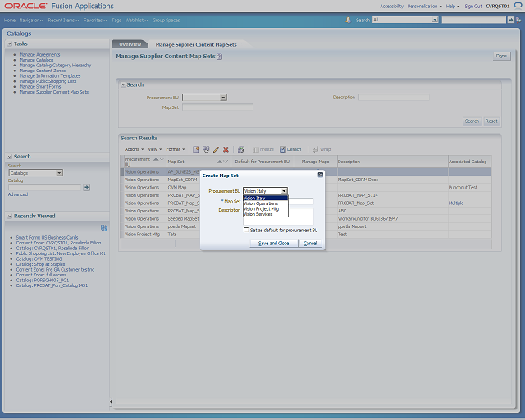This screenshot has width=525, height=420.
Task: Click the Search button
Action: pos(472,121)
